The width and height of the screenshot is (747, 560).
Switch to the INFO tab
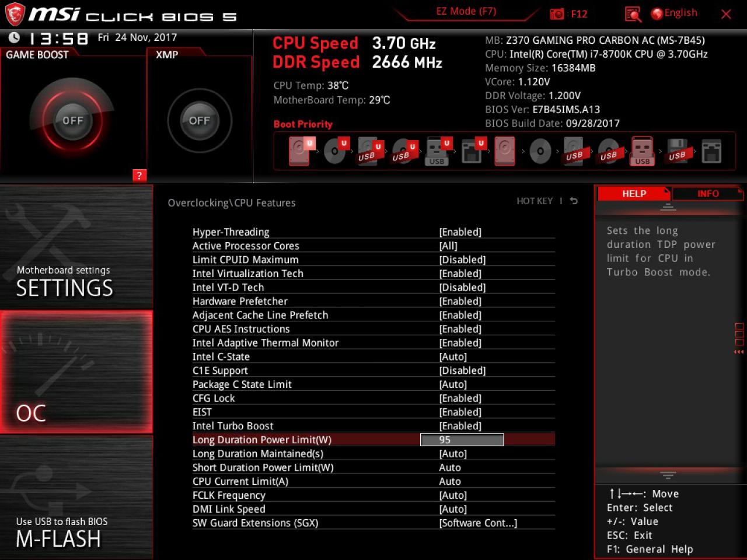[708, 194]
